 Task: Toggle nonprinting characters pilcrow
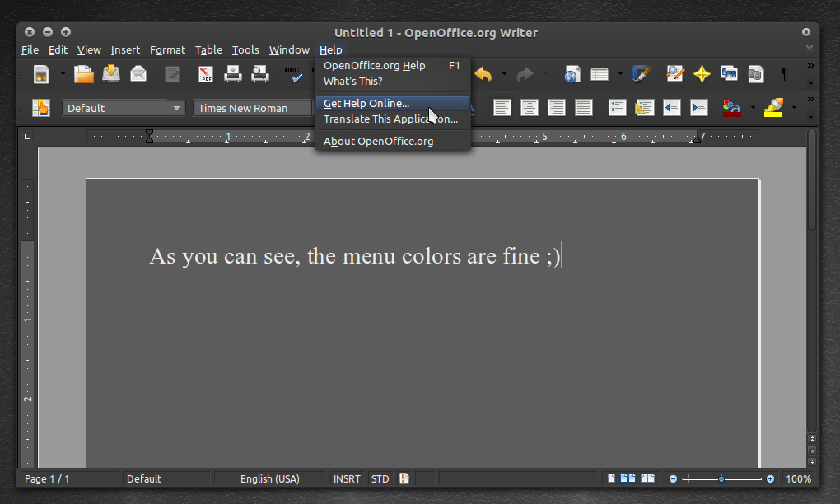pyautogui.click(x=784, y=74)
